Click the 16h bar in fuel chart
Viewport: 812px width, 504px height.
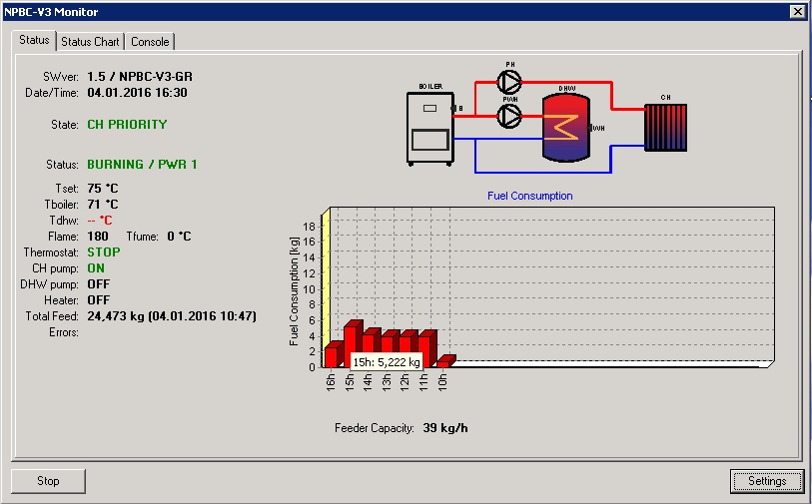(x=332, y=355)
